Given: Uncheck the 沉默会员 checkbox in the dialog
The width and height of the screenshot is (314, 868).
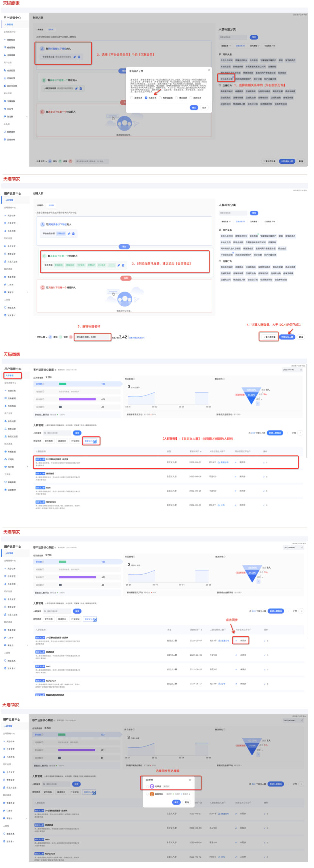Looking at the screenshot, I should point(146,98).
